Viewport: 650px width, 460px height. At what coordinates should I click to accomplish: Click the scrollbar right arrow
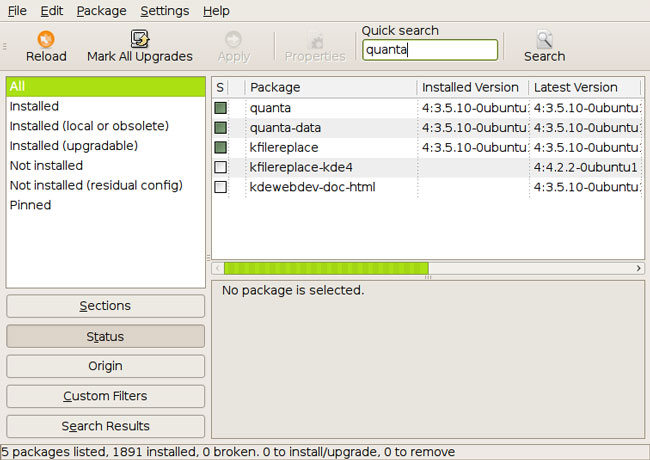(638, 269)
